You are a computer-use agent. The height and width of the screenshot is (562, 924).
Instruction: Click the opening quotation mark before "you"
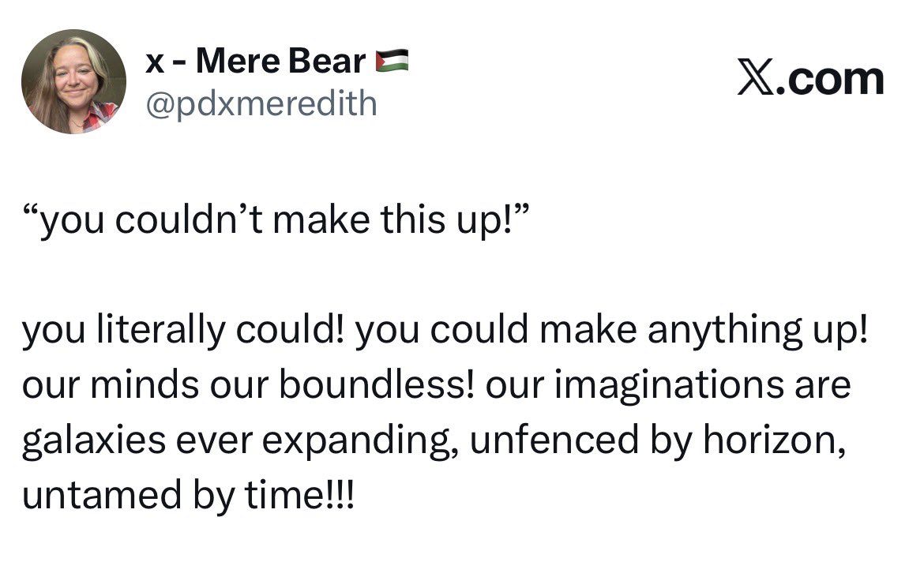(31, 211)
